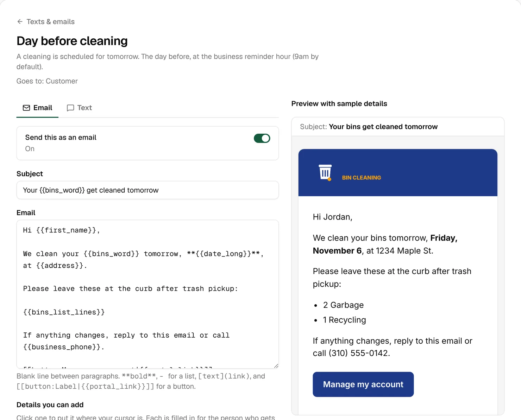Click the speech bubble icon on Text tab
Image resolution: width=521 pixels, height=420 pixels.
(70, 108)
